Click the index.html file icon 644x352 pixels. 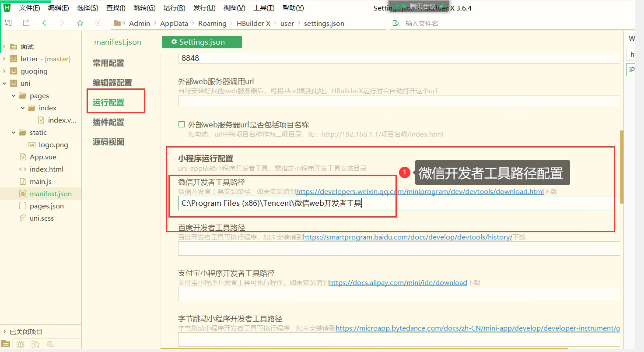click(x=23, y=169)
